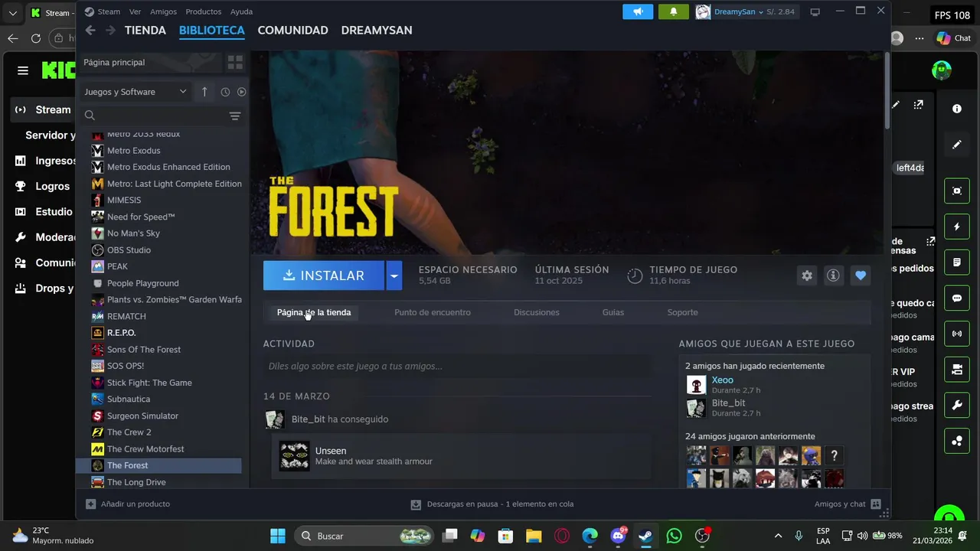Viewport: 980px width, 551px height.
Task: Select BIBLIOTECA tab
Action: [x=212, y=30]
